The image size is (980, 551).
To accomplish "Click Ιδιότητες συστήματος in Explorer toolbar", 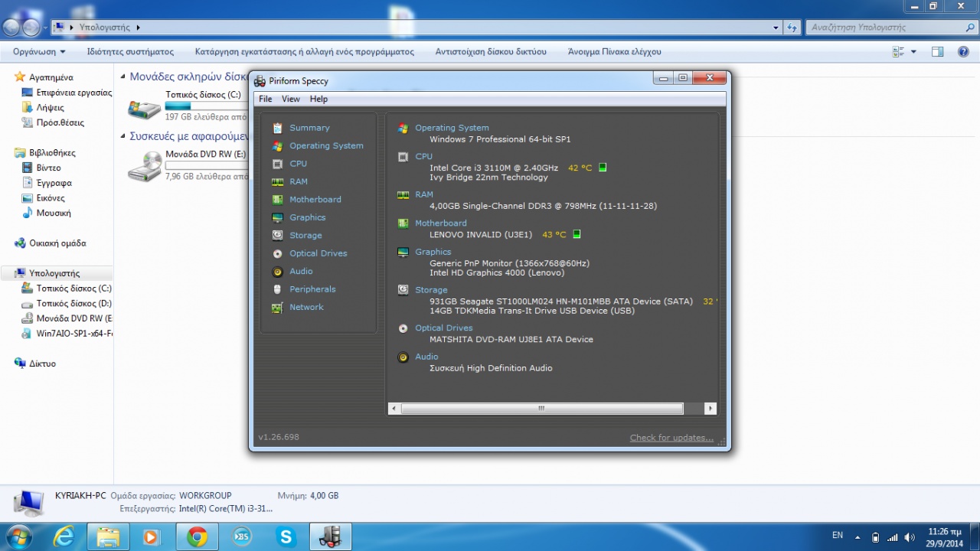I will pos(130,52).
